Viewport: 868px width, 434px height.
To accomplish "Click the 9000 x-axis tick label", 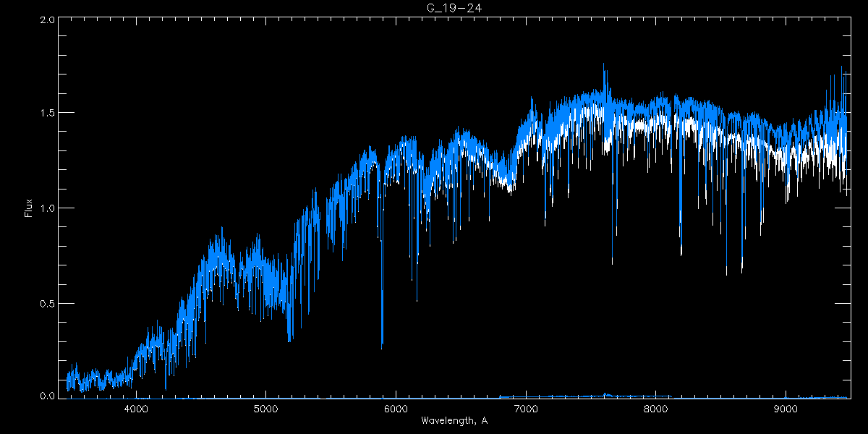I will [x=786, y=408].
